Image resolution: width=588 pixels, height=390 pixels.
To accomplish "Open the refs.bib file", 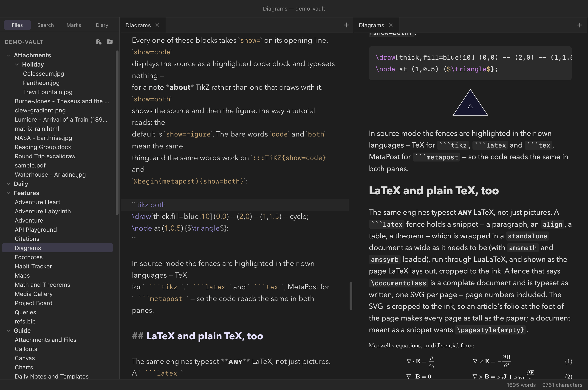I will (x=25, y=322).
